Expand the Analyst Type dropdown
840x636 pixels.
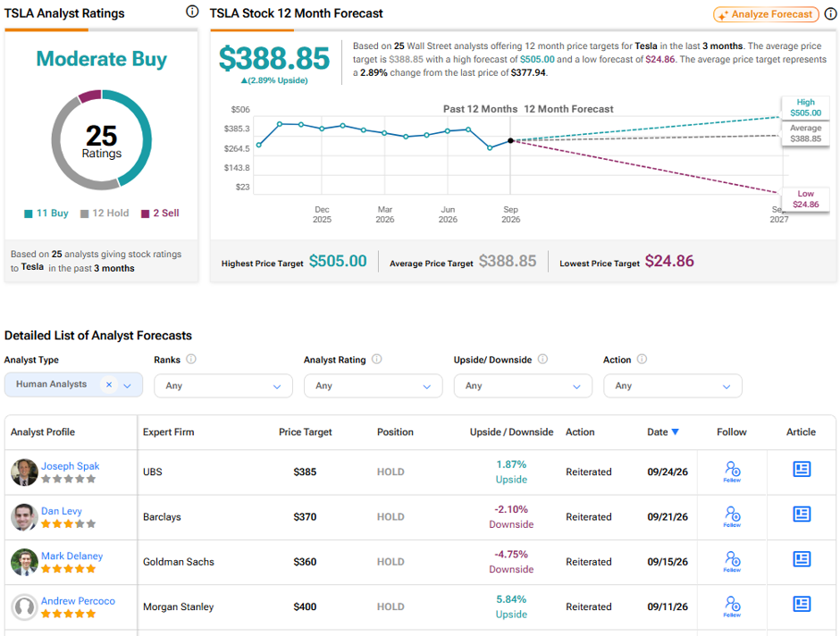(128, 386)
